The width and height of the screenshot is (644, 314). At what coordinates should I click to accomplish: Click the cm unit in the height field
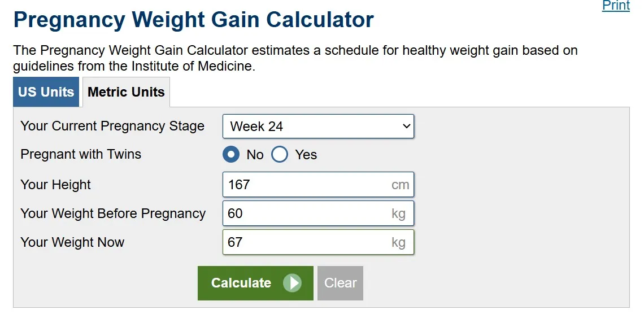tap(400, 185)
